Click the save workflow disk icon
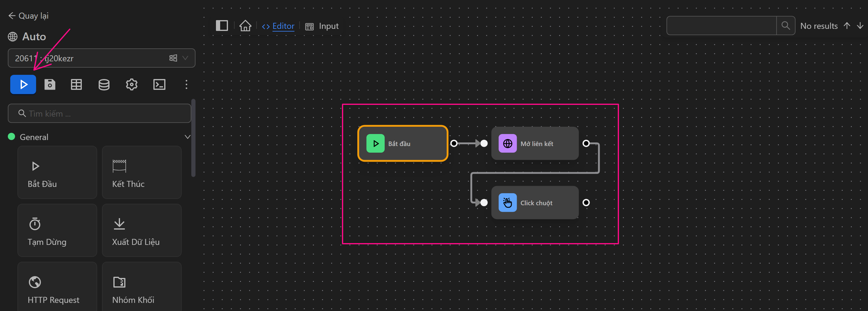Viewport: 868px width, 311px height. click(50, 84)
